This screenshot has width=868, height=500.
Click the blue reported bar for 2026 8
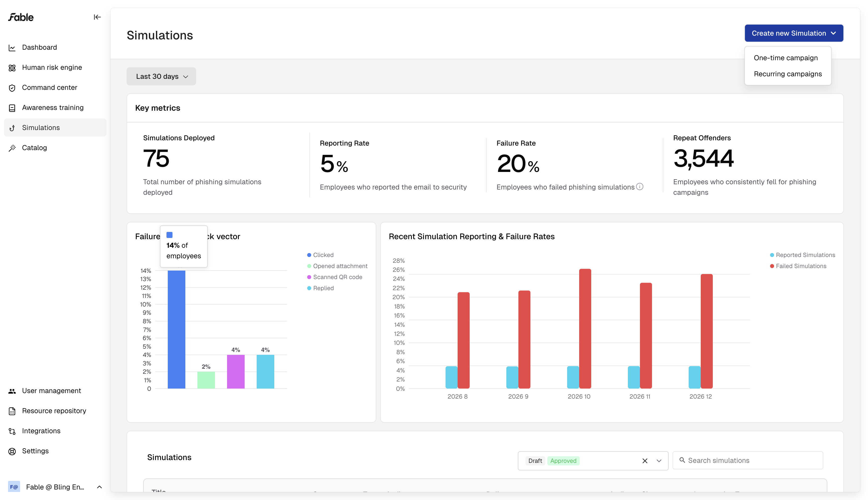(x=452, y=378)
